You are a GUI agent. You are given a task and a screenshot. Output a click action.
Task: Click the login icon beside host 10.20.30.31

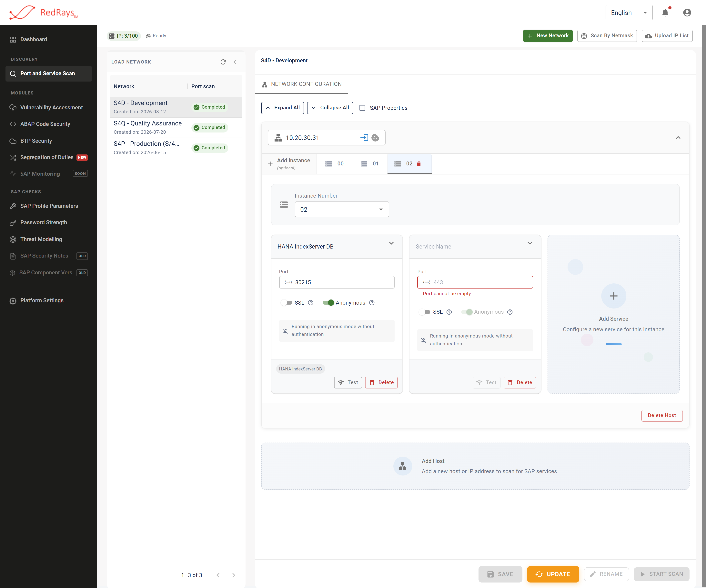[x=364, y=137]
